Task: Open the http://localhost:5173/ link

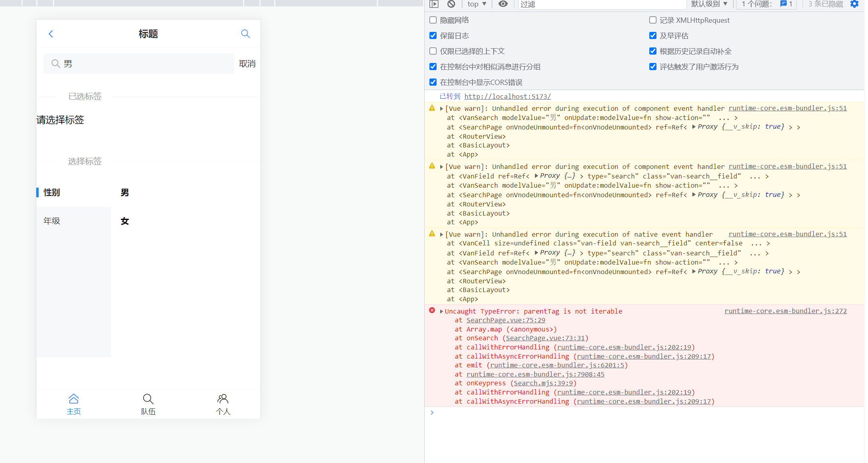Action: tap(507, 96)
